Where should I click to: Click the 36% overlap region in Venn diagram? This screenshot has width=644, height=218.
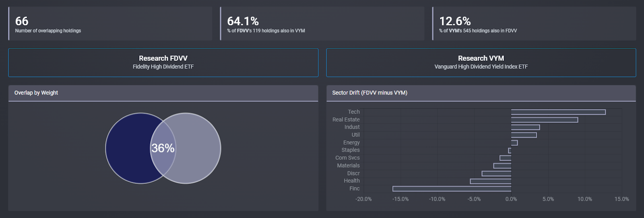pos(163,148)
